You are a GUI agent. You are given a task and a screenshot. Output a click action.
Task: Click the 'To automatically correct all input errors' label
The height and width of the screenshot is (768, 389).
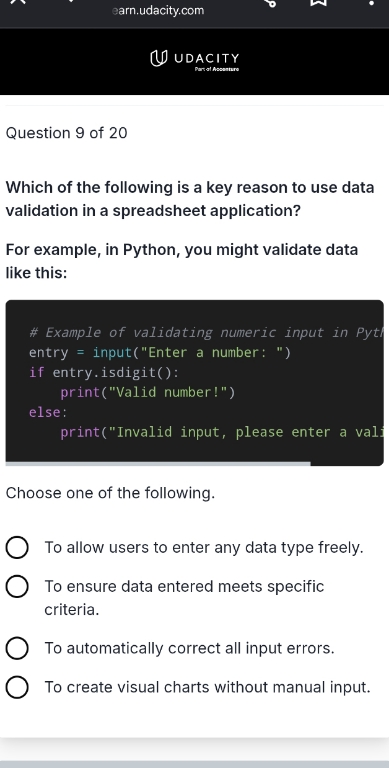190,648
